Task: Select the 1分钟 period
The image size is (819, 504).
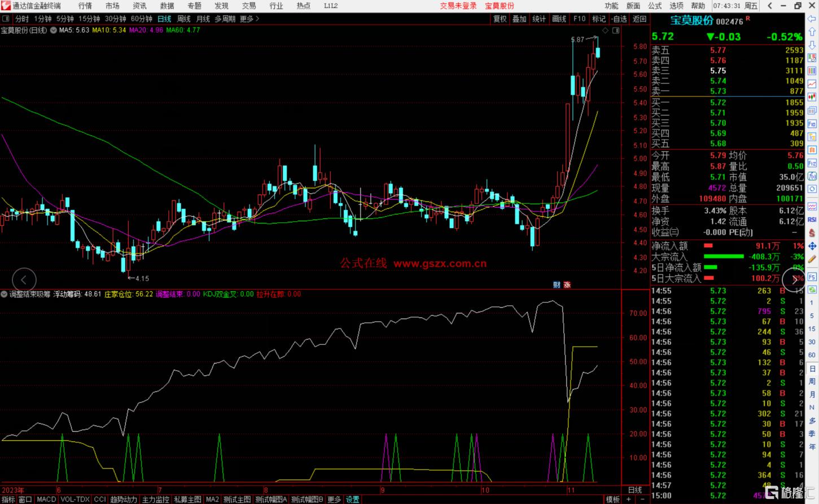Action: 43,19
